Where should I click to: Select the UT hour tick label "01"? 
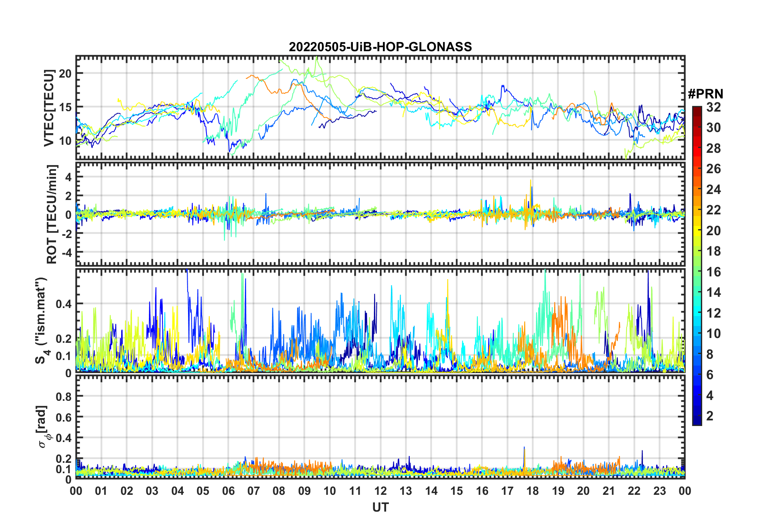pyautogui.click(x=101, y=491)
